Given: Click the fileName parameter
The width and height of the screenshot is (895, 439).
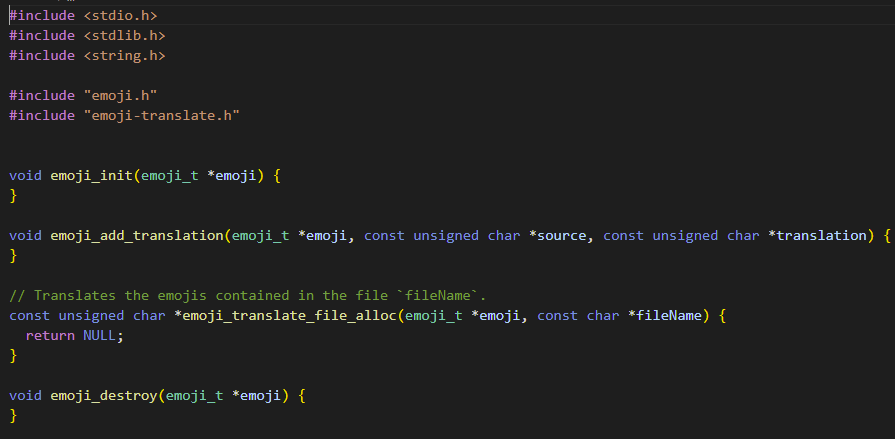Looking at the screenshot, I should (669, 315).
